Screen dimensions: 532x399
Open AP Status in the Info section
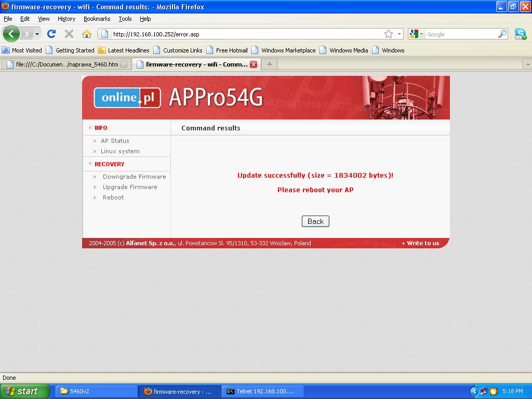point(115,141)
